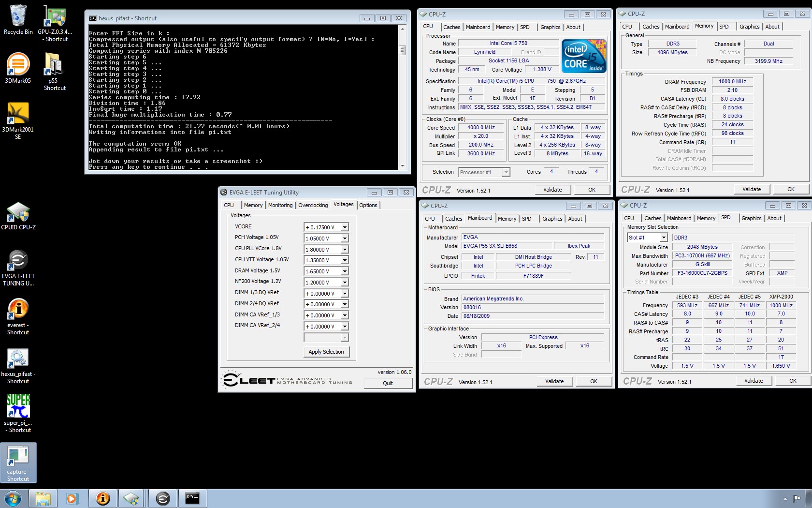Viewport: 812px width, 508px height.
Task: Open the CPU PLL VCore 1.8V dropdown
Action: click(345, 250)
